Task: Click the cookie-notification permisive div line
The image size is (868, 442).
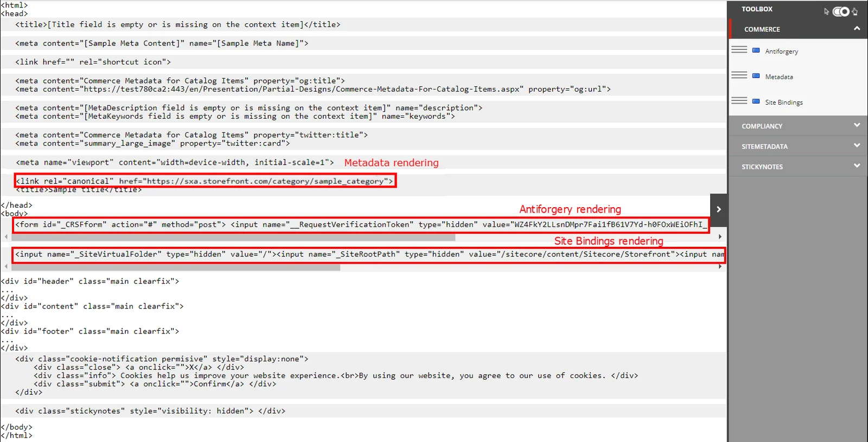Action: click(x=162, y=359)
